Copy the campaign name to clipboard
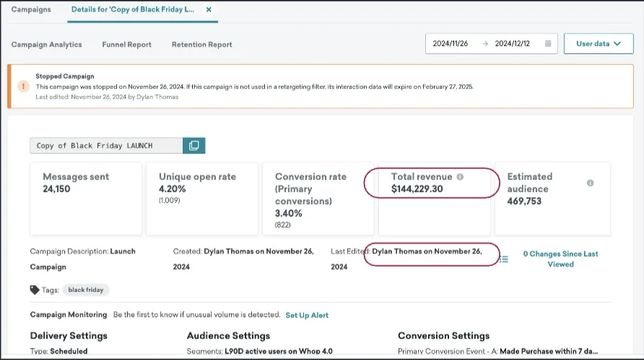Screen dimensions: 644x360 point(194,145)
